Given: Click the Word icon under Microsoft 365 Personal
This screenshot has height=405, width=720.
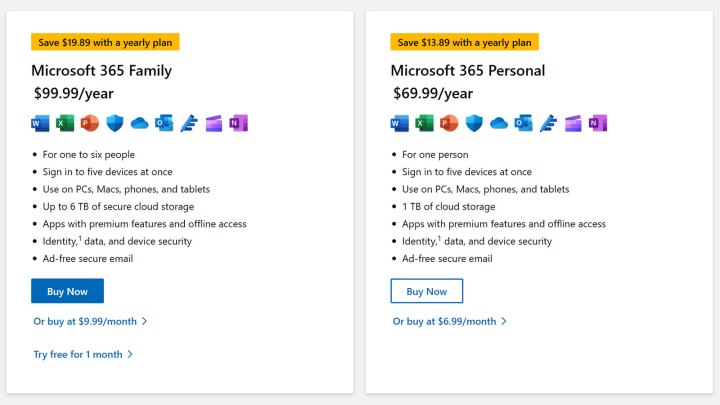Looking at the screenshot, I should pos(399,123).
